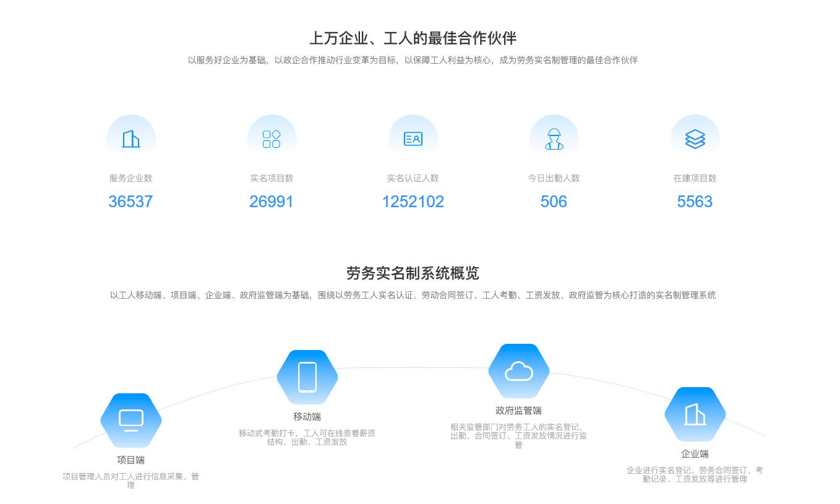The height and width of the screenshot is (504, 840).
Task: Click the 移动端 label text
Action: coord(307,417)
